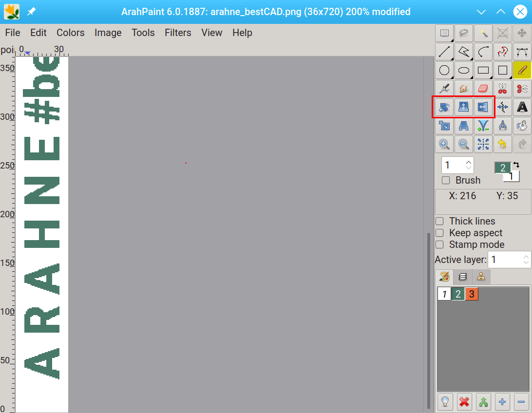The height and width of the screenshot is (413, 532).
Task: Click the sideways red-handled scissors icon
Action: tap(522, 89)
